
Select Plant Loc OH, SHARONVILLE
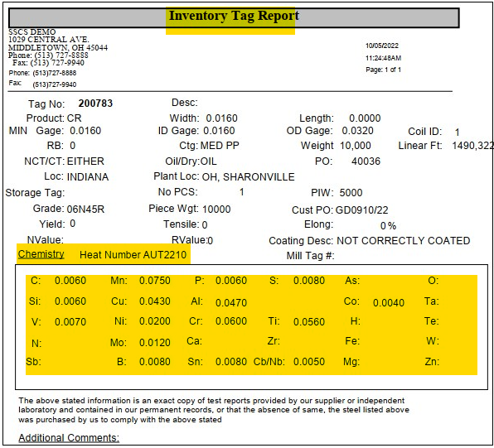point(249,177)
